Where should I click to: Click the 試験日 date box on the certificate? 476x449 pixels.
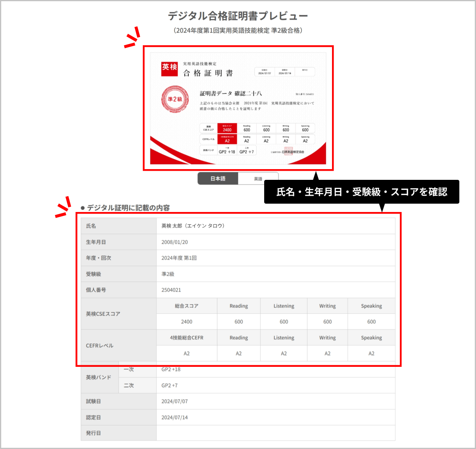point(265,72)
